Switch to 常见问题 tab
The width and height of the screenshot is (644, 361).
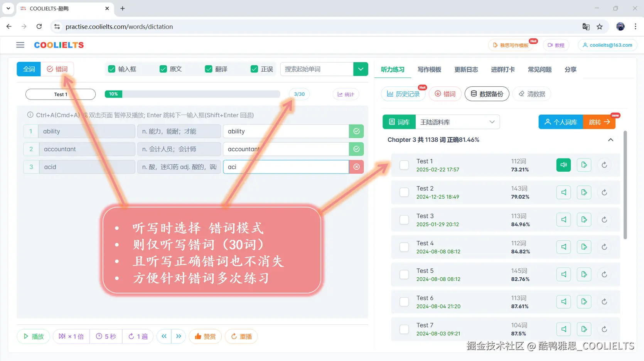pos(539,69)
